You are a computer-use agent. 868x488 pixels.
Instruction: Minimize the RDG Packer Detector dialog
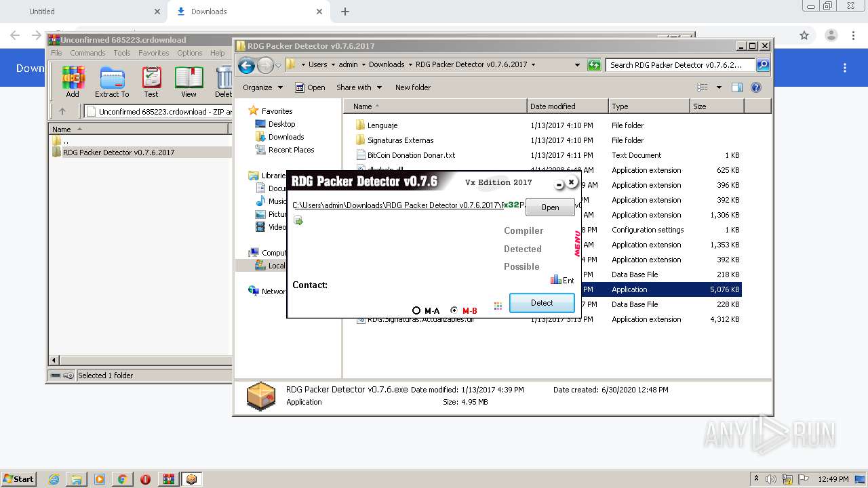pos(559,184)
